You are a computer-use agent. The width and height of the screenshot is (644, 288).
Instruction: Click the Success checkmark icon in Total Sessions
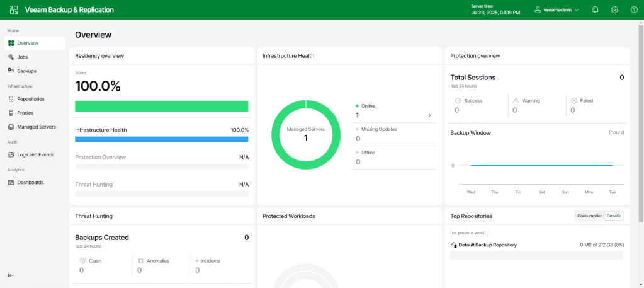point(458,101)
